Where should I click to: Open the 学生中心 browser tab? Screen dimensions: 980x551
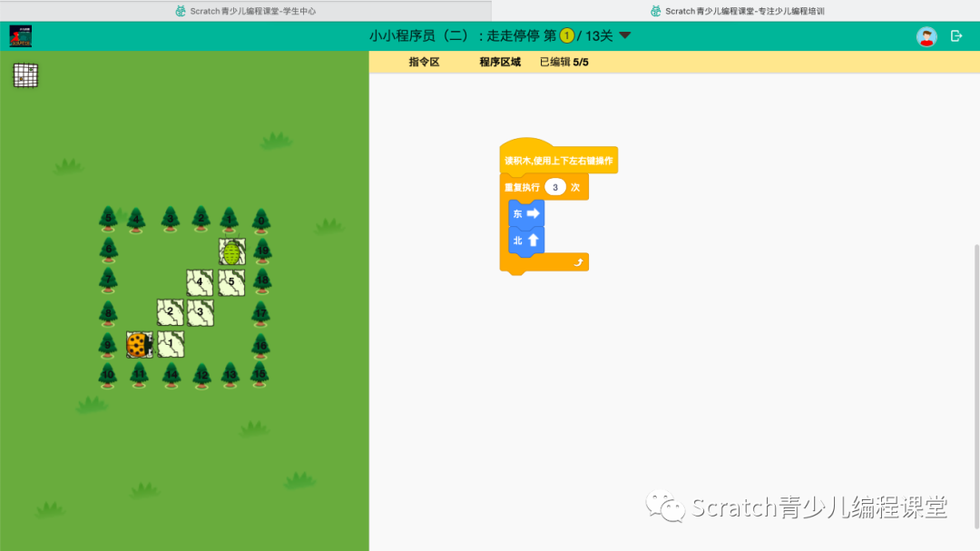[245, 10]
